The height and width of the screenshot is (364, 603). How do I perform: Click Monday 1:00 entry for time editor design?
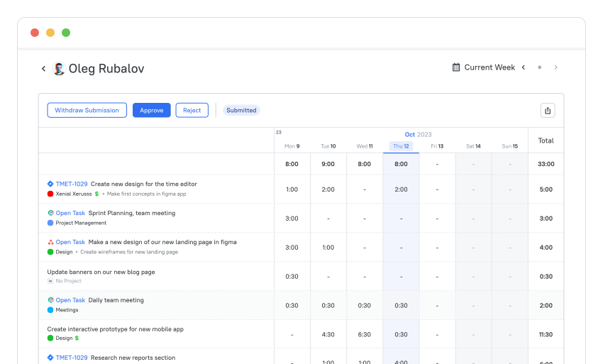(292, 189)
